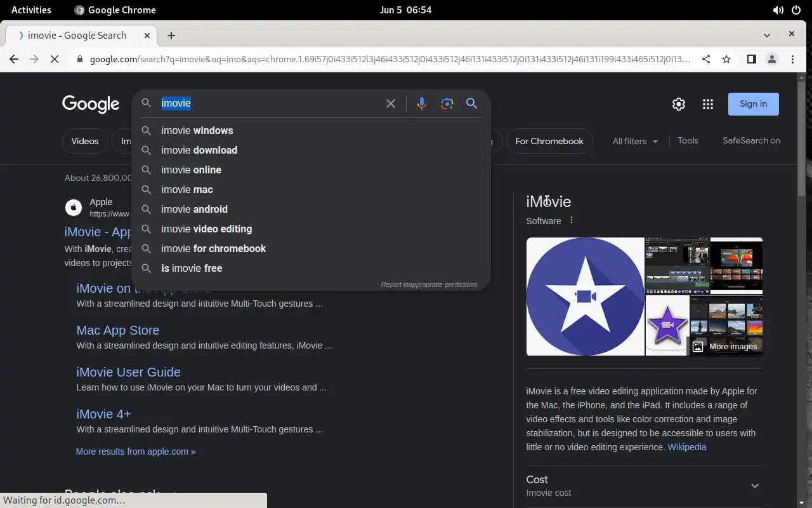
Task: Click the address bar URL
Action: (390, 59)
